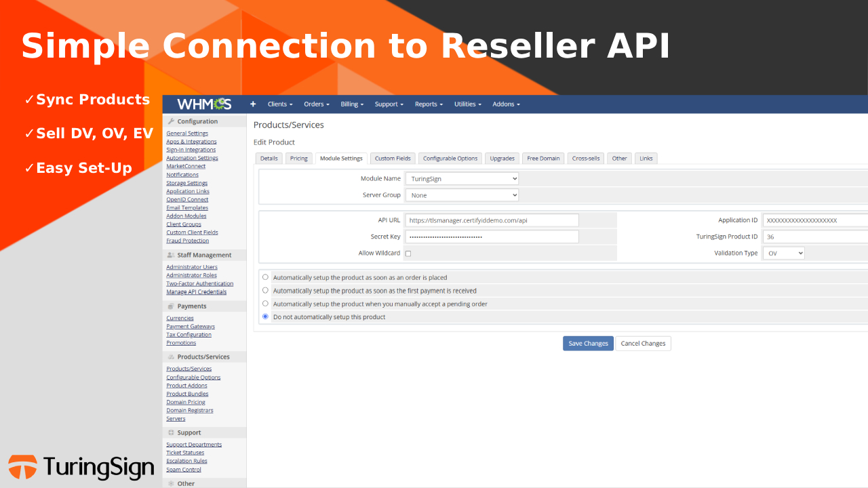Go to Notifications in the sidebar

pos(182,175)
